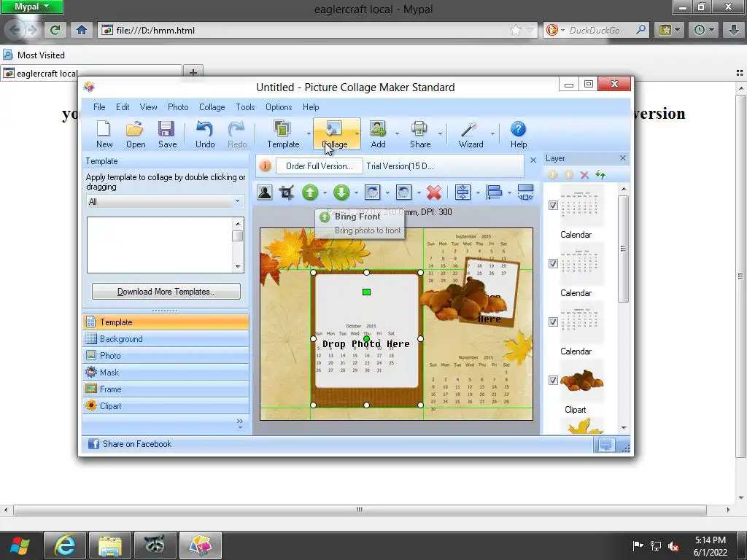Open the View menu
The height and width of the screenshot is (560, 747).
click(148, 107)
